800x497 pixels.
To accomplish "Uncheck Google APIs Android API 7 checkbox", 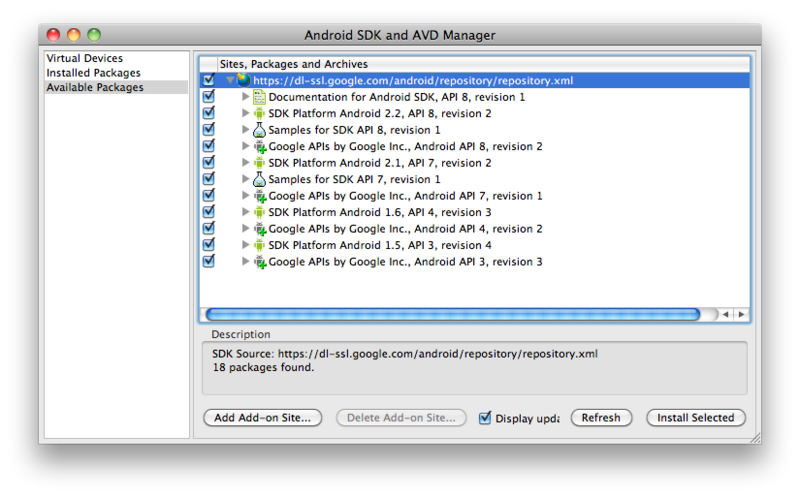I will tap(209, 195).
